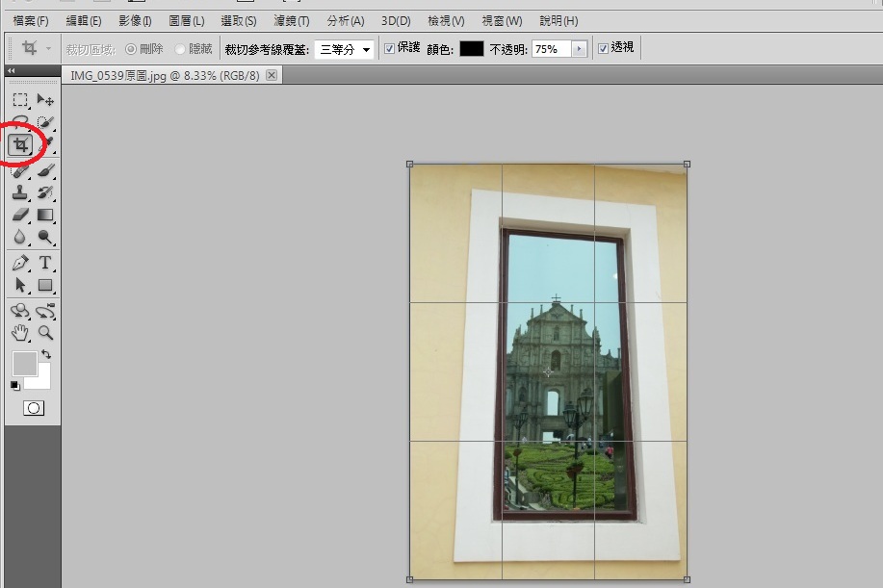Swap foreground and background colors

pos(46,354)
